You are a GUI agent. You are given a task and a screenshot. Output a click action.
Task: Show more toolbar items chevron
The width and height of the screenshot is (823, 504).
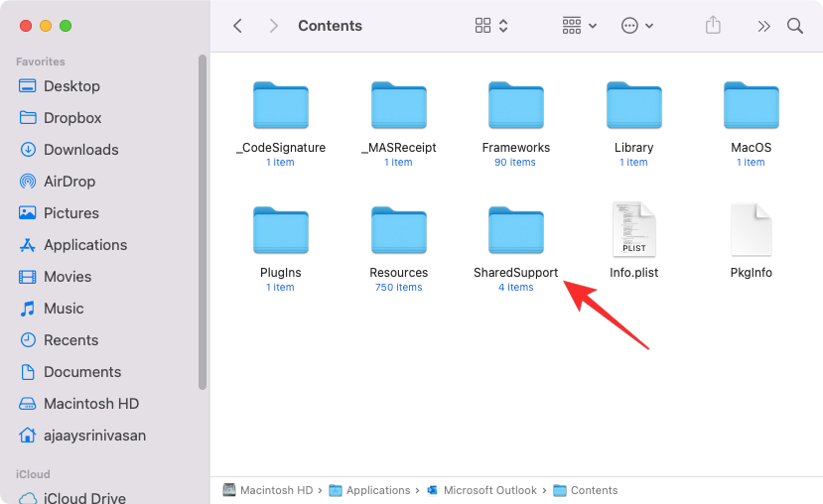pyautogui.click(x=763, y=26)
